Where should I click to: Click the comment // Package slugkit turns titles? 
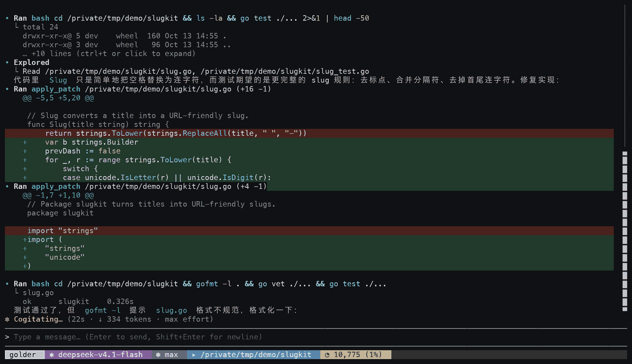[x=151, y=204]
